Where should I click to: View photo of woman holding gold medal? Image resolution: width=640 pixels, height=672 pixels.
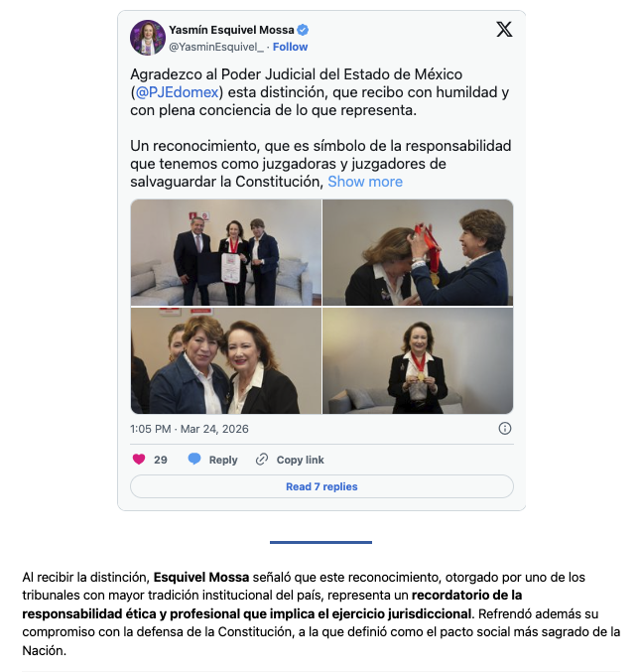coord(418,361)
